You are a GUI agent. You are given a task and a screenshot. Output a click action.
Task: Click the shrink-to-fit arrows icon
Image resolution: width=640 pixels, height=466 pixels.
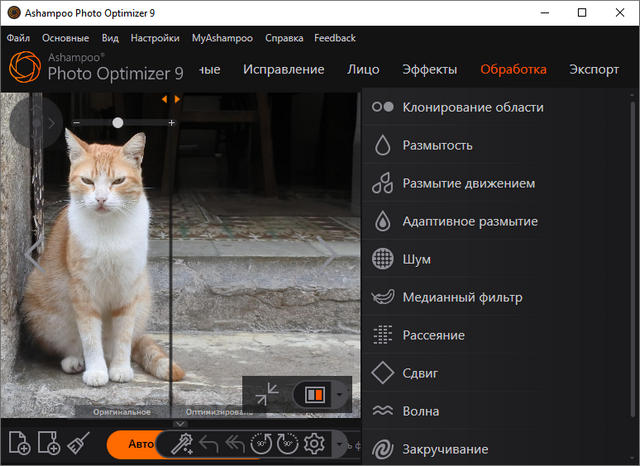pos(266,394)
